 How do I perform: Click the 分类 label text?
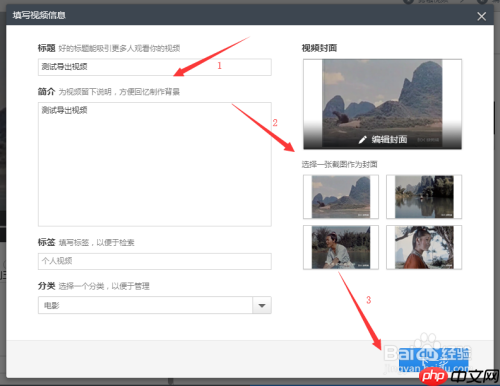point(46,286)
